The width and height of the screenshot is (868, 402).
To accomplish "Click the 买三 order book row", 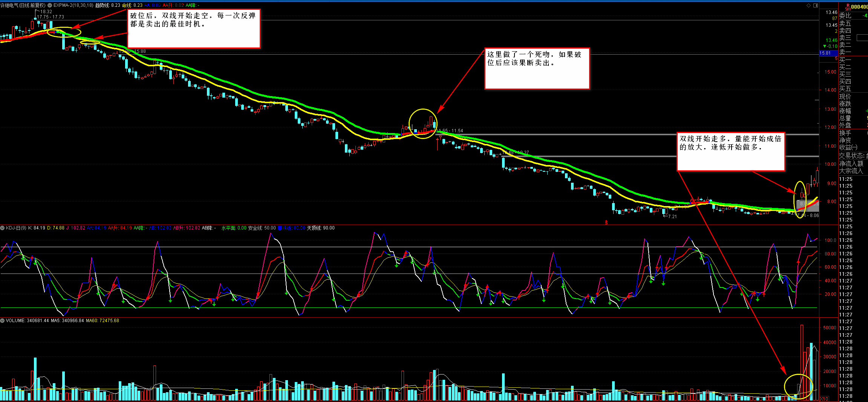I will 845,74.
